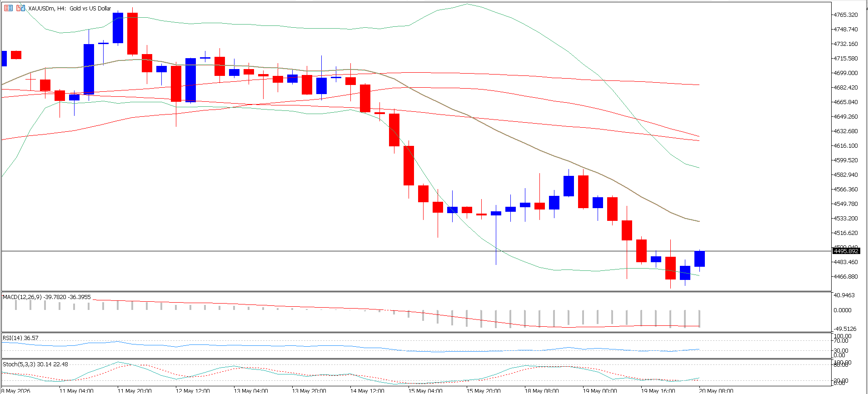Click the '18 May 08:00' time axis label
868x394 pixels.
542,391
